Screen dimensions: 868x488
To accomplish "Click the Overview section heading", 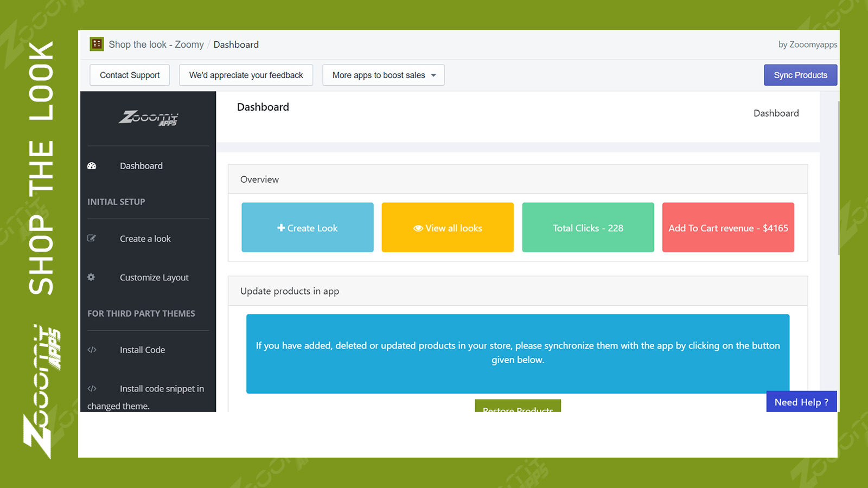I will [x=260, y=179].
